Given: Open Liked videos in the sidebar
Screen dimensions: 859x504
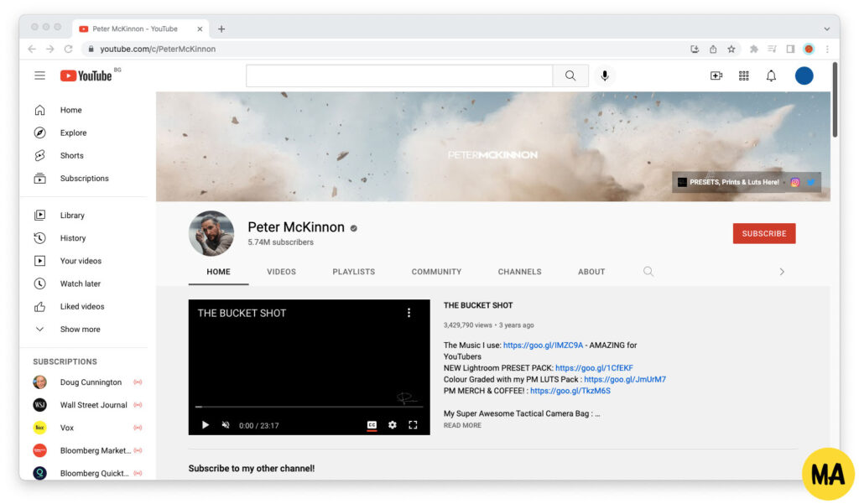Looking at the screenshot, I should [84, 307].
